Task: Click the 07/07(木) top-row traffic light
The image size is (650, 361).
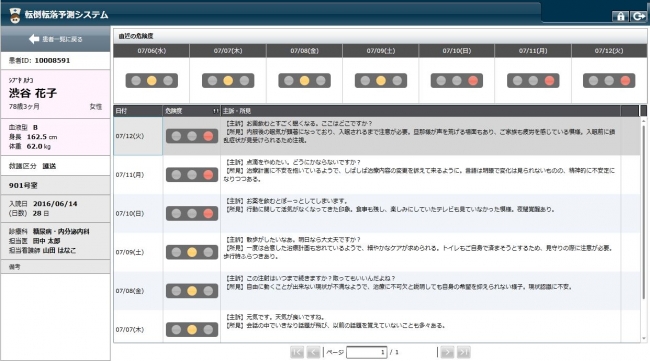Action: coord(228,80)
